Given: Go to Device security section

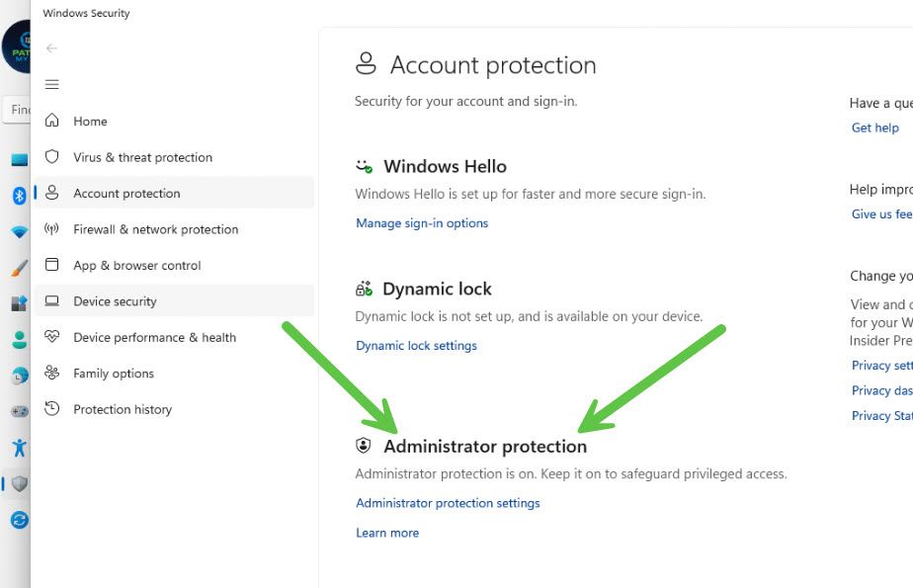Looking at the screenshot, I should coord(174,301).
